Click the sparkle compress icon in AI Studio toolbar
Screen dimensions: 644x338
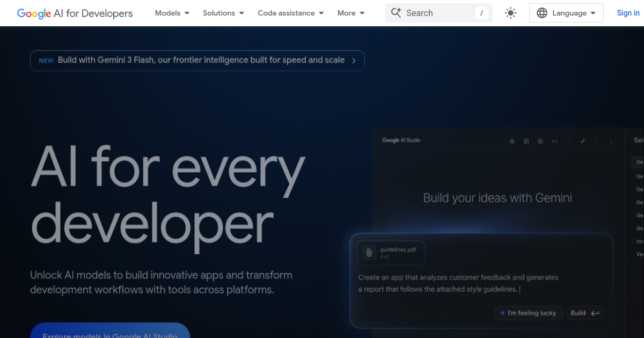pos(583,141)
